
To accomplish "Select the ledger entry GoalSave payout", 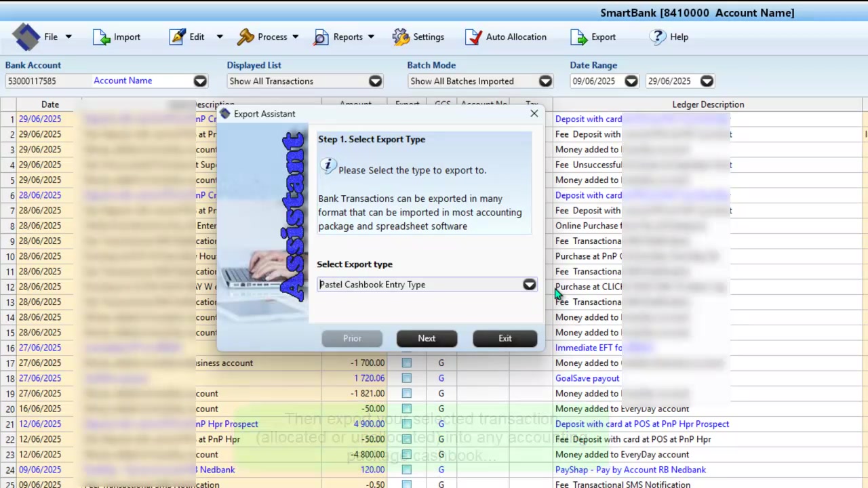I will [587, 378].
